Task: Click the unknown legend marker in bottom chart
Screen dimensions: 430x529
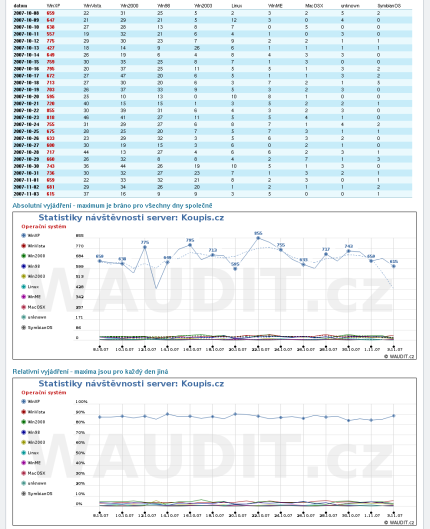Action: point(24,483)
